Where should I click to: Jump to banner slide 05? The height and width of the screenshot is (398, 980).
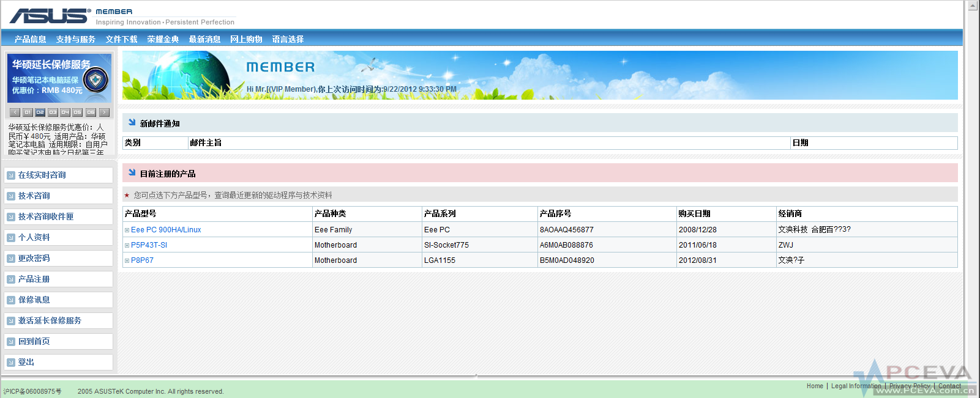pyautogui.click(x=77, y=112)
